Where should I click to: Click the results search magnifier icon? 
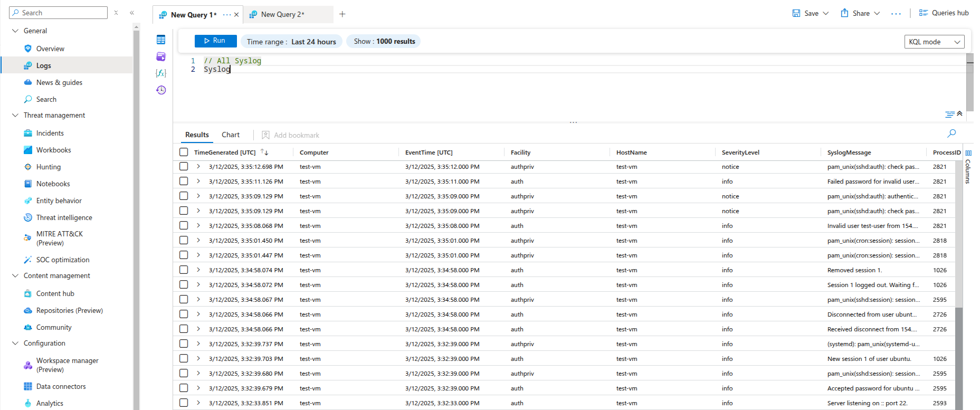952,134
